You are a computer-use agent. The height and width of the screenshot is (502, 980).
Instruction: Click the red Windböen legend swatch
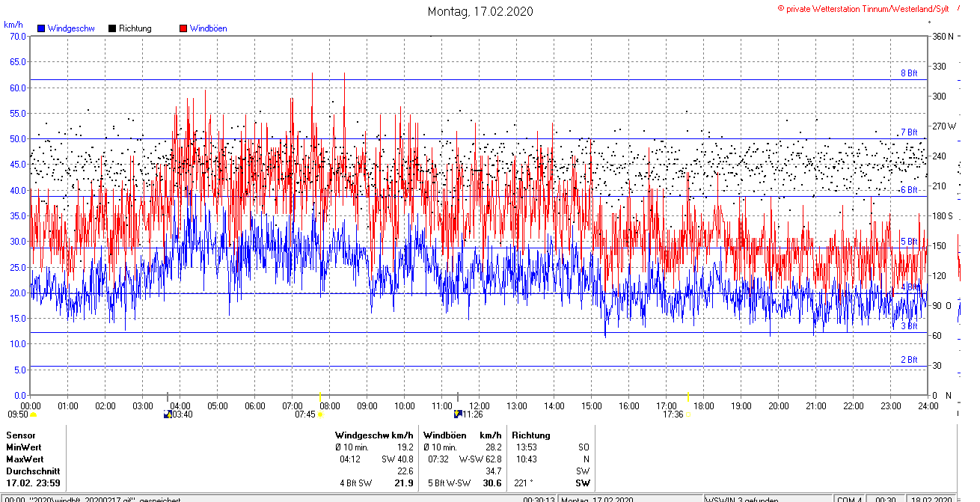click(x=183, y=28)
